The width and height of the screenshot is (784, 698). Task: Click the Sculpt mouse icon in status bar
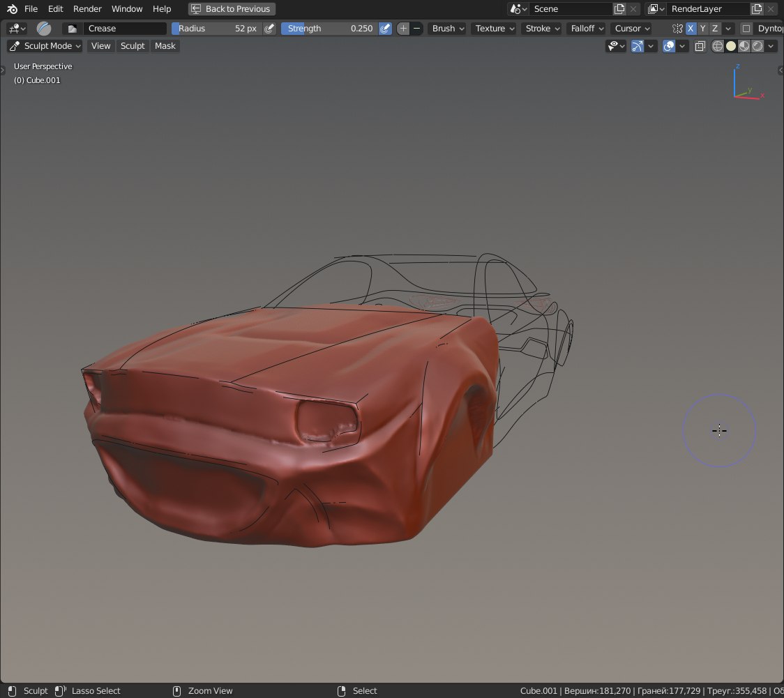[13, 691]
